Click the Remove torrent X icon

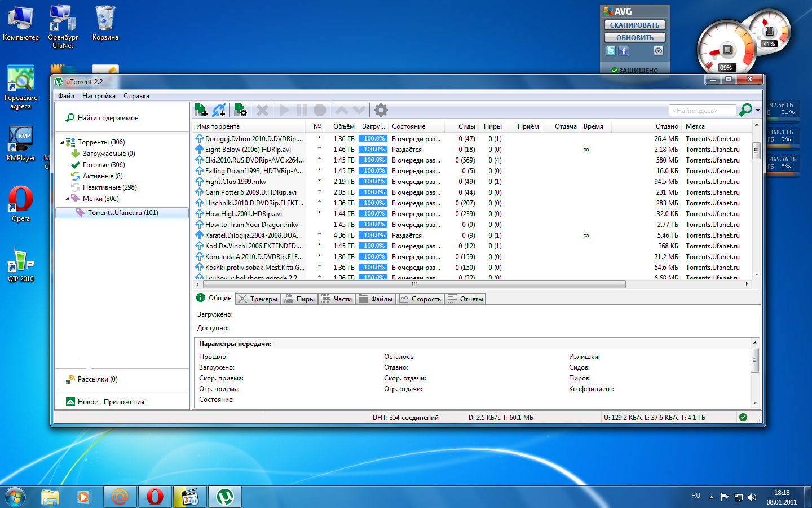pyautogui.click(x=262, y=110)
